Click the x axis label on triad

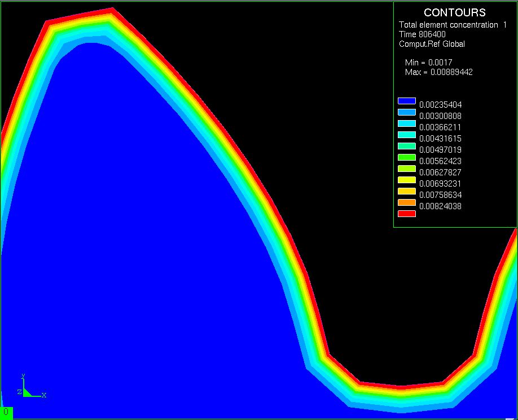44,395
